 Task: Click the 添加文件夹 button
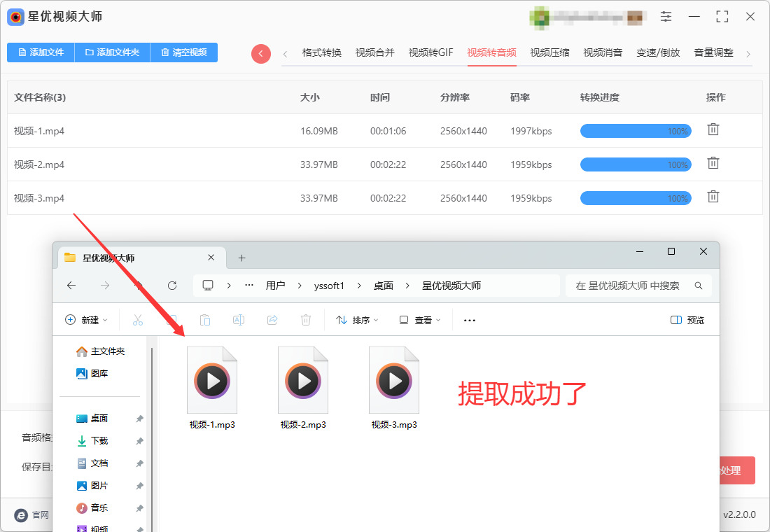113,52
